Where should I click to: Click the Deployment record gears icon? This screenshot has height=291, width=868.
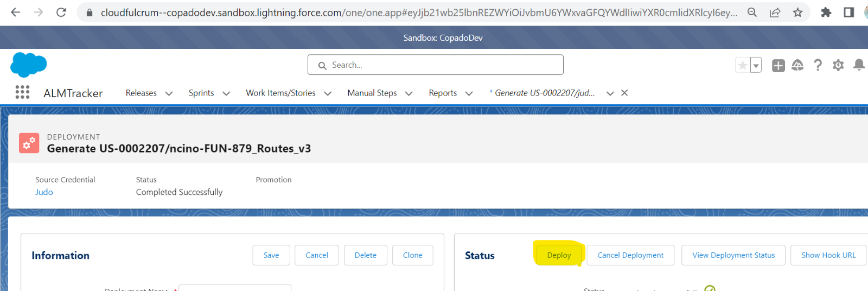(x=29, y=143)
